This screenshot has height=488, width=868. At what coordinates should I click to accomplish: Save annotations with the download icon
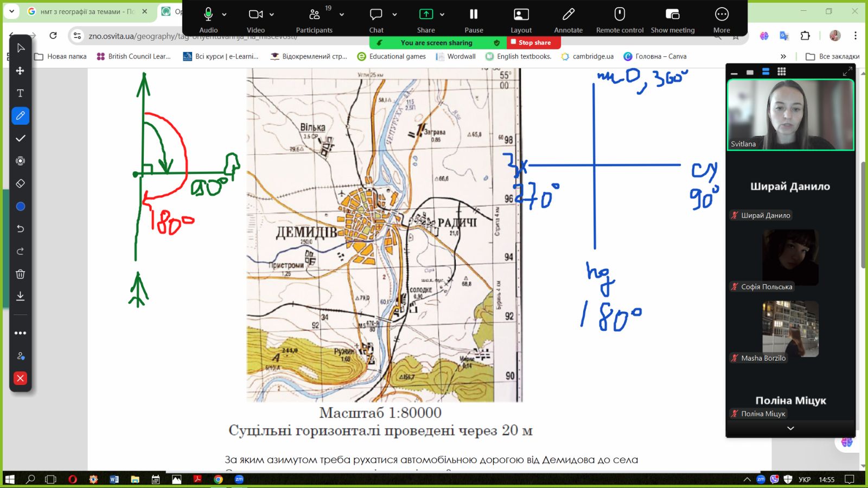[x=20, y=296]
